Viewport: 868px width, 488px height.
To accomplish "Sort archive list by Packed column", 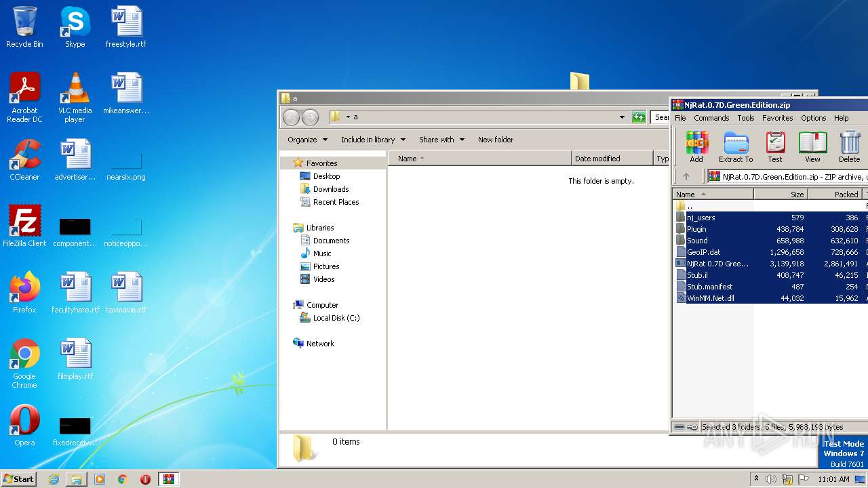I will click(835, 194).
